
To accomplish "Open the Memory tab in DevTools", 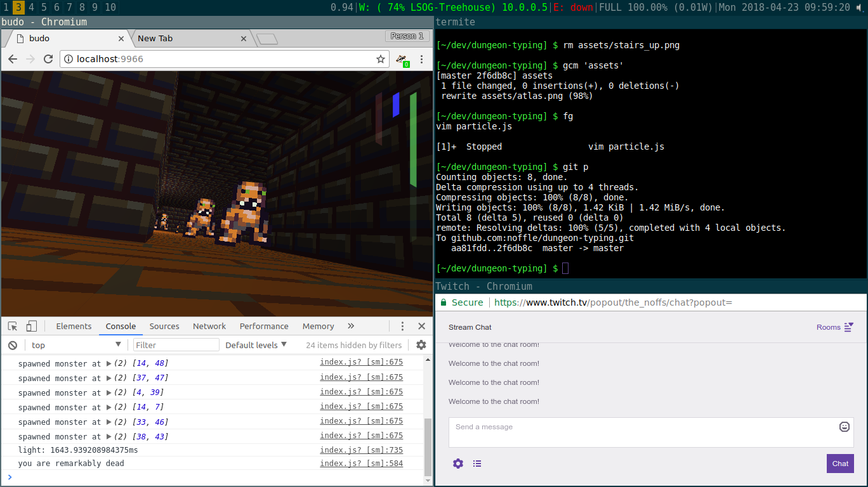I will (x=318, y=327).
